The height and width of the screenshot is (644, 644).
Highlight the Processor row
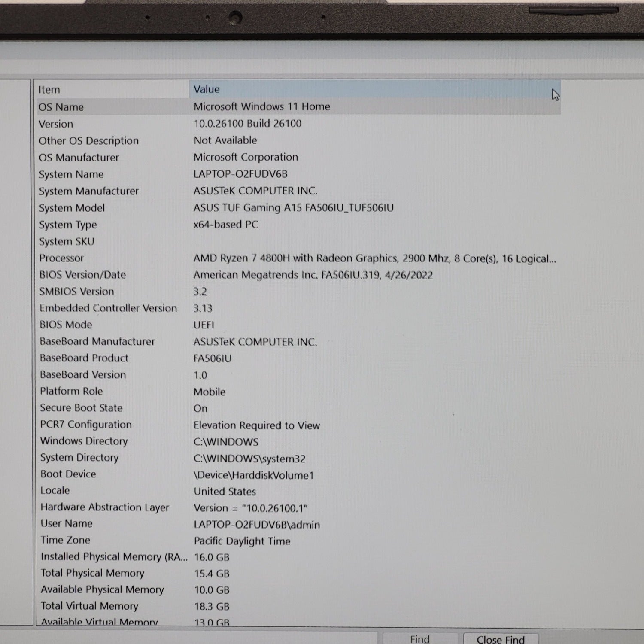[x=62, y=258]
